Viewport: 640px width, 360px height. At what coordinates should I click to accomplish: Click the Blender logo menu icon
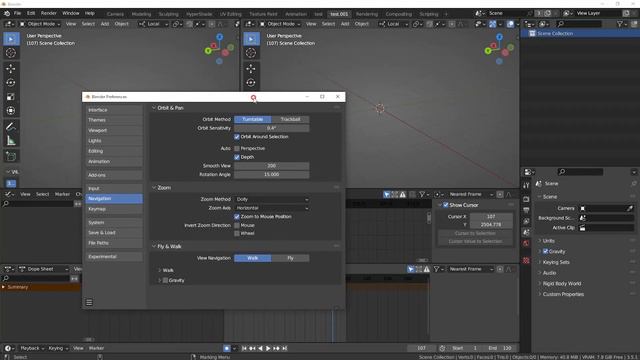pos(7,13)
